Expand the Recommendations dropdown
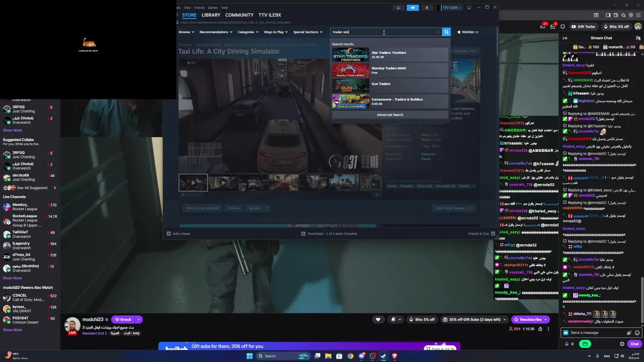644x362 pixels. [x=215, y=32]
